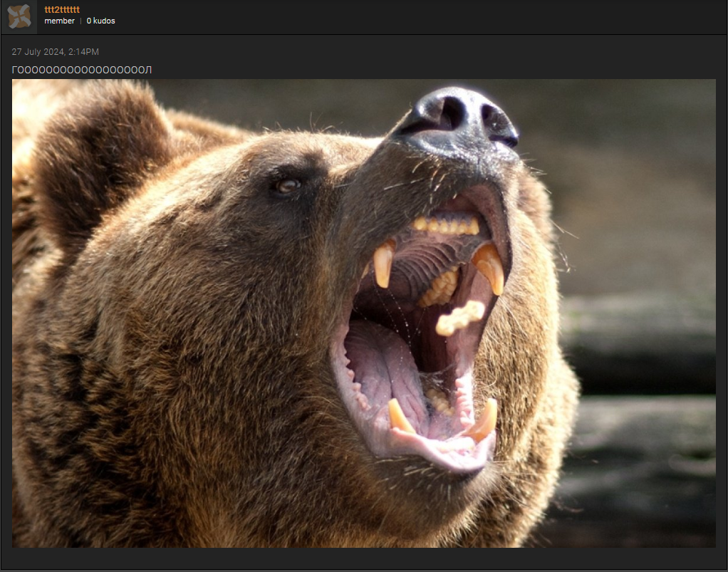Open the ttt2tttttt username profile link
The image size is (728, 572).
[61, 9]
